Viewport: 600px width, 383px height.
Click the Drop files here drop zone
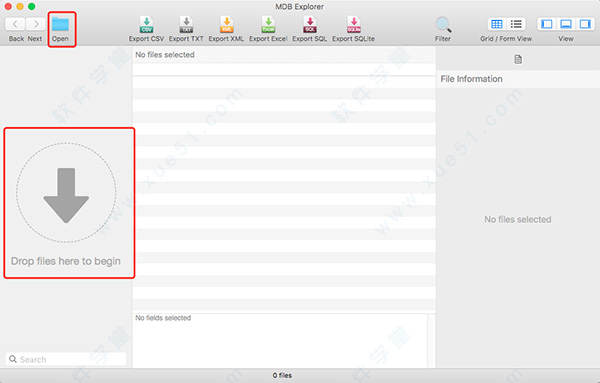click(69, 203)
